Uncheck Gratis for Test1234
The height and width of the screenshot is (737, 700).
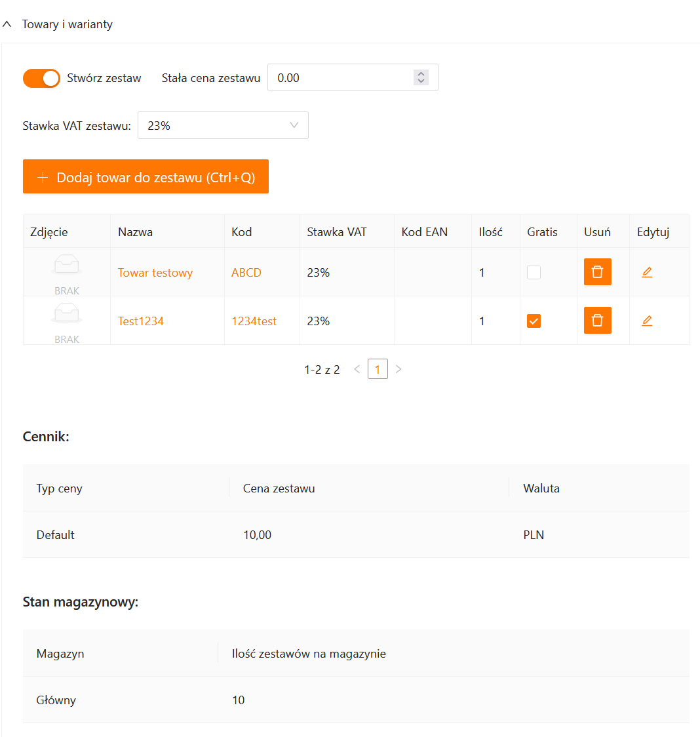pos(534,321)
